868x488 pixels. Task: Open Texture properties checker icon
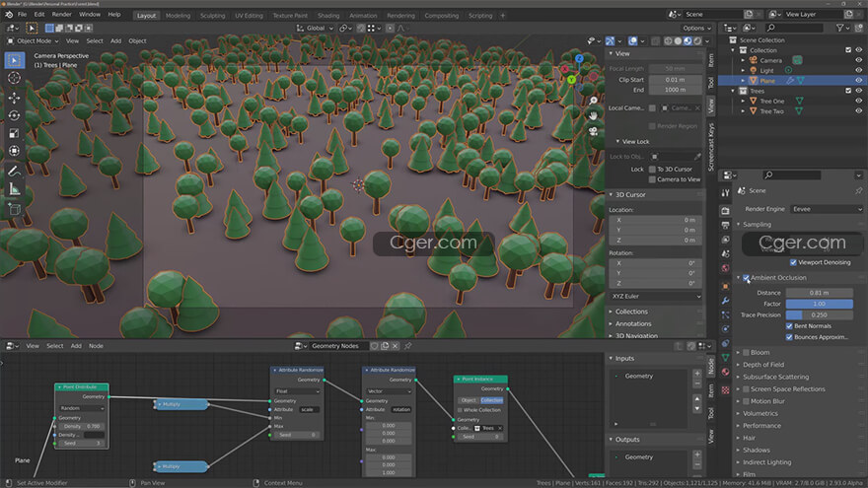pyautogui.click(x=725, y=390)
